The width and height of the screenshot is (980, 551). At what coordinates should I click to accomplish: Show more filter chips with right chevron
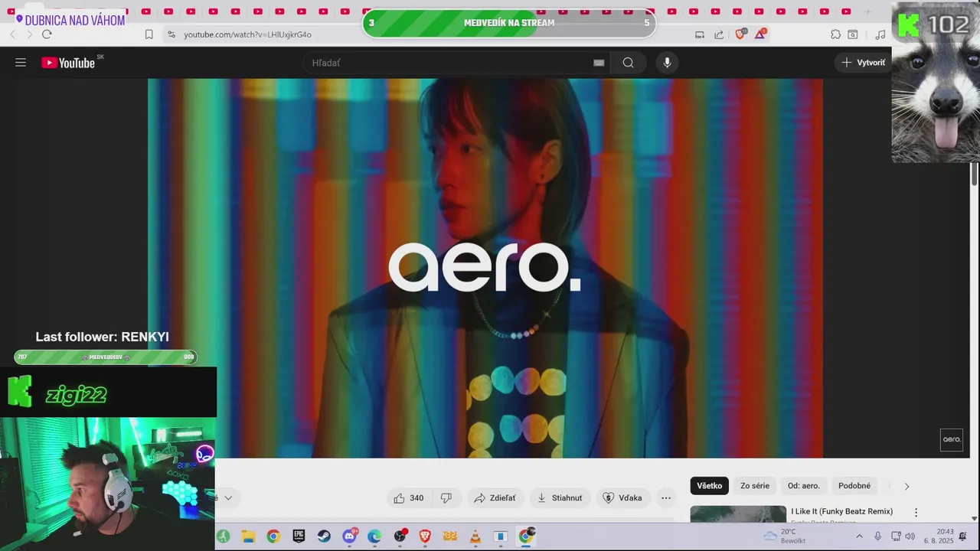(906, 486)
